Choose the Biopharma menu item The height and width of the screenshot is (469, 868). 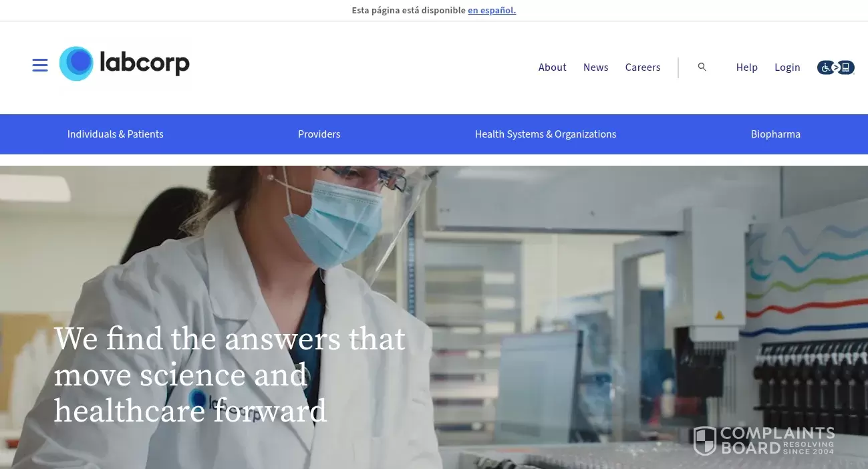[776, 134]
